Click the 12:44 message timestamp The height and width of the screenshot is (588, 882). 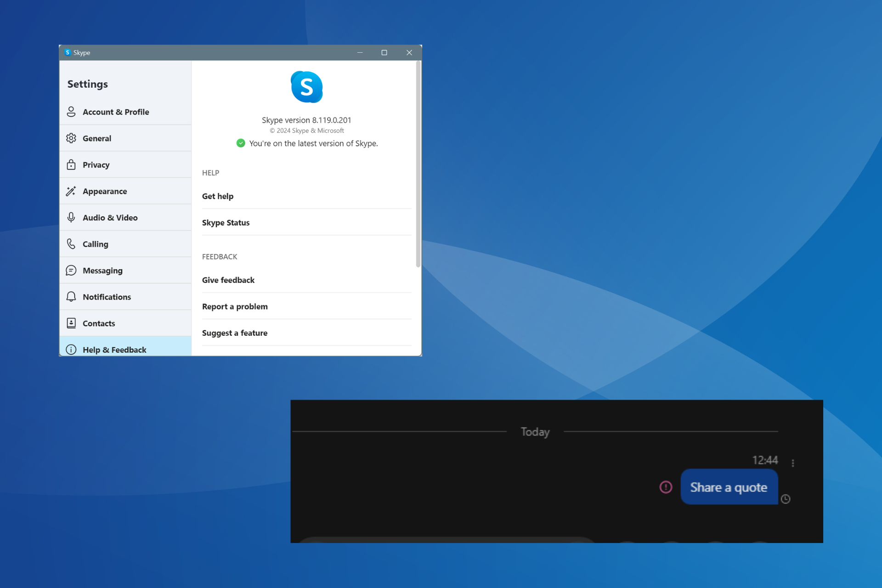pyautogui.click(x=765, y=460)
